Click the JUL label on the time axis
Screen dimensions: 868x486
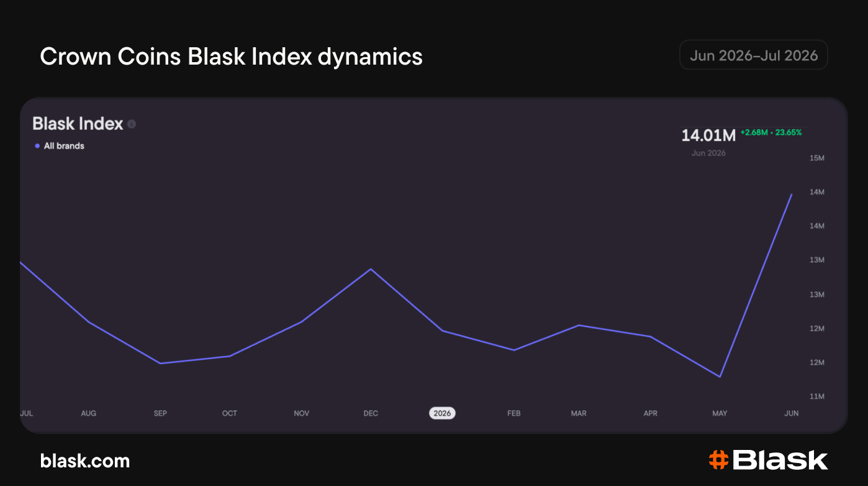pyautogui.click(x=27, y=413)
